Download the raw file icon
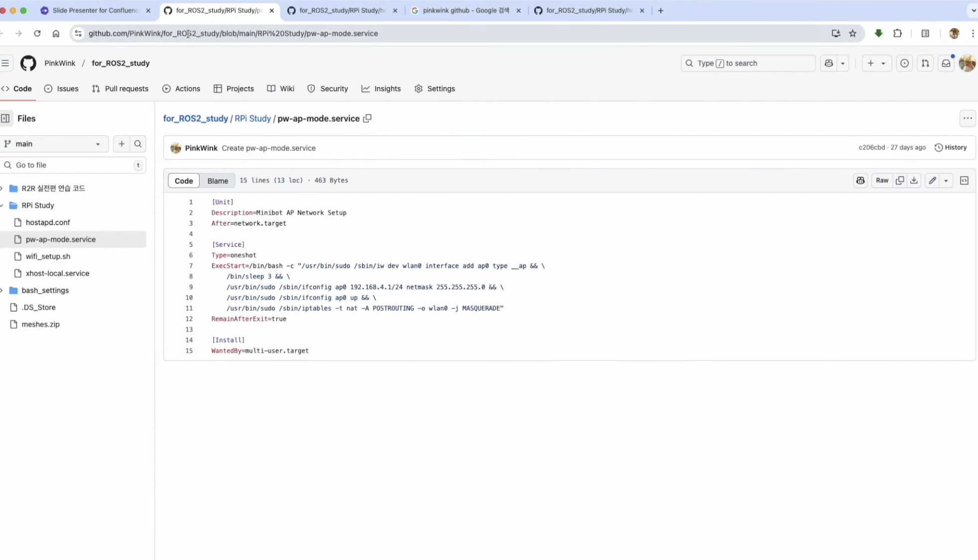The width and height of the screenshot is (978, 560). click(x=914, y=181)
